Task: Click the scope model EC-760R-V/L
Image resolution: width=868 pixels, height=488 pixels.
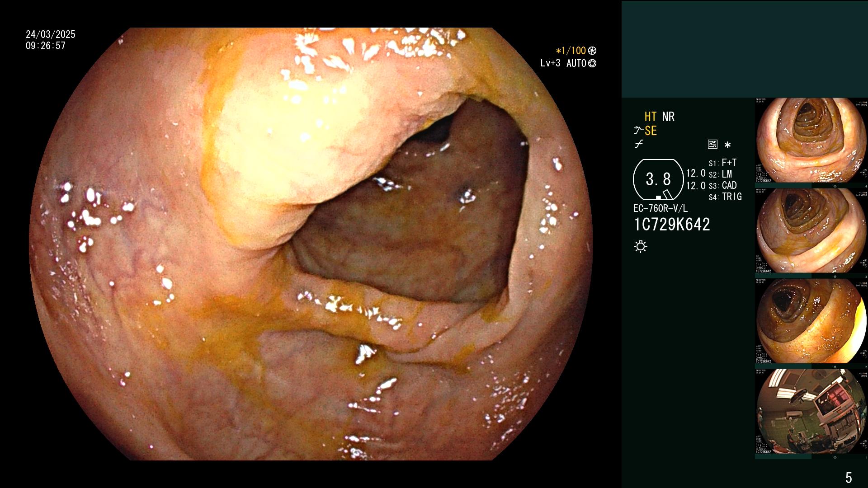Action: [x=660, y=208]
